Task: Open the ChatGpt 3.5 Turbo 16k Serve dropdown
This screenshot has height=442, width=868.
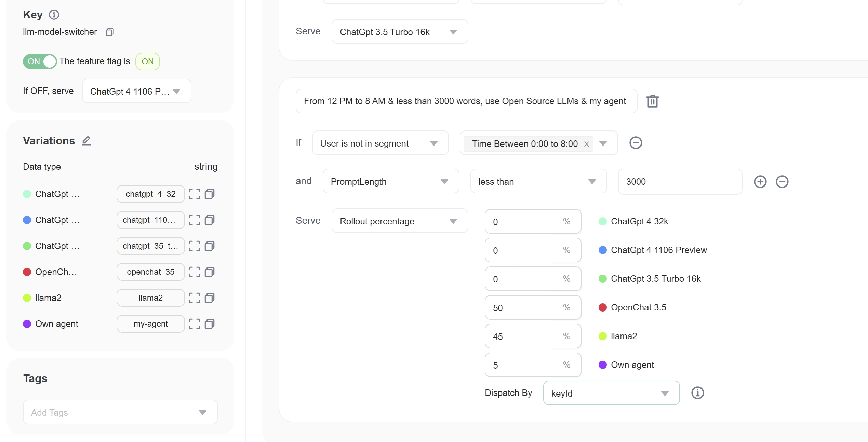Action: tap(400, 32)
